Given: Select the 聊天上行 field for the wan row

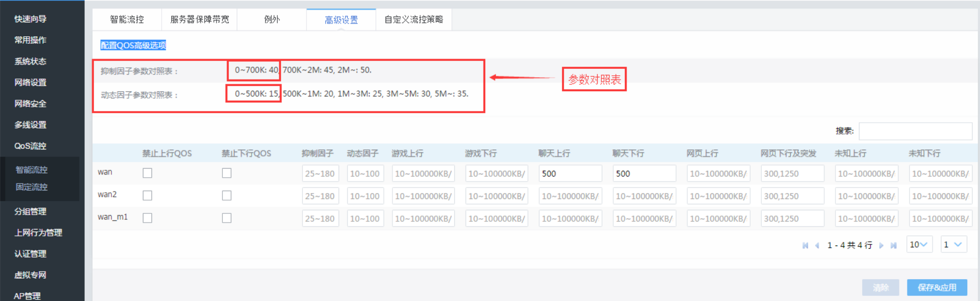Looking at the screenshot, I should click(570, 173).
